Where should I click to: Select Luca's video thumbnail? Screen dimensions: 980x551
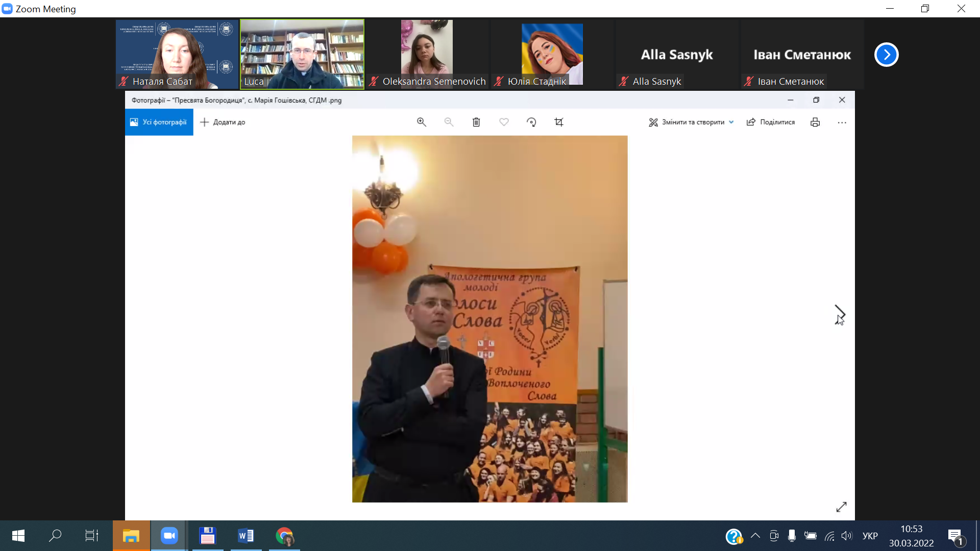302,54
